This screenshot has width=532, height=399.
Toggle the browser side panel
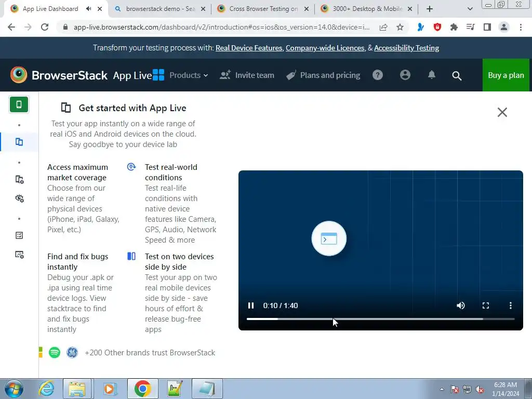(x=487, y=27)
